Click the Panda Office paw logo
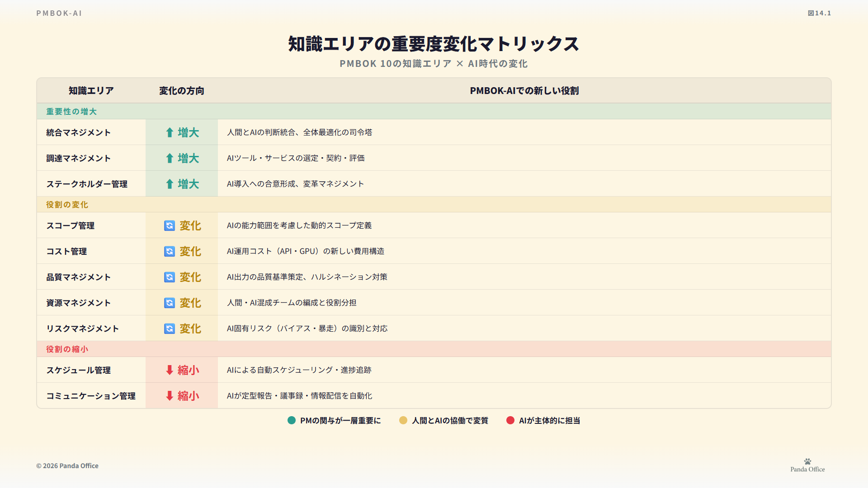The height and width of the screenshot is (488, 868). (807, 462)
